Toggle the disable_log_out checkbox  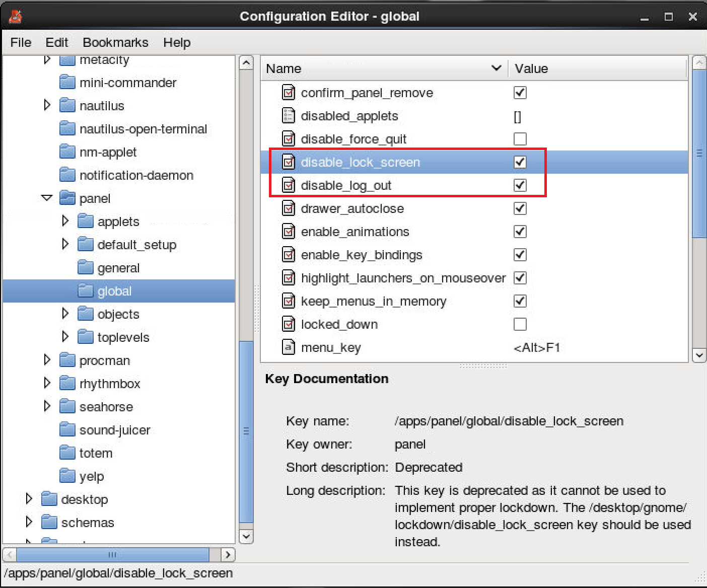click(x=520, y=185)
